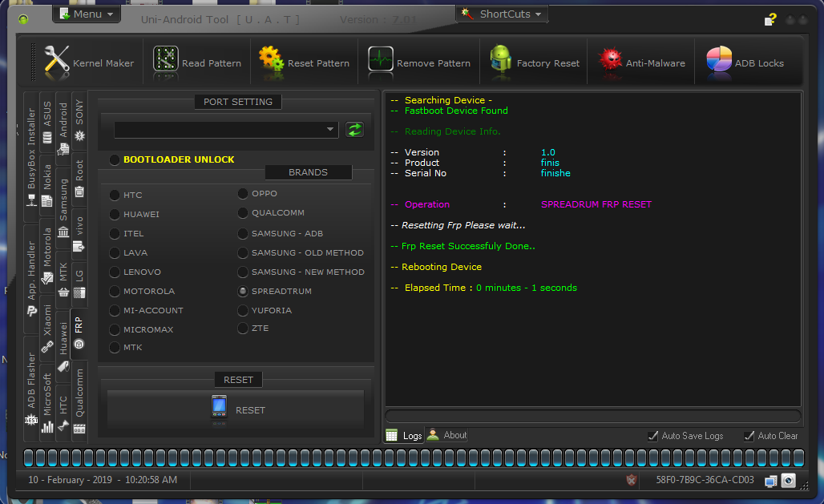Open the App. Handler side tab

coord(31,280)
